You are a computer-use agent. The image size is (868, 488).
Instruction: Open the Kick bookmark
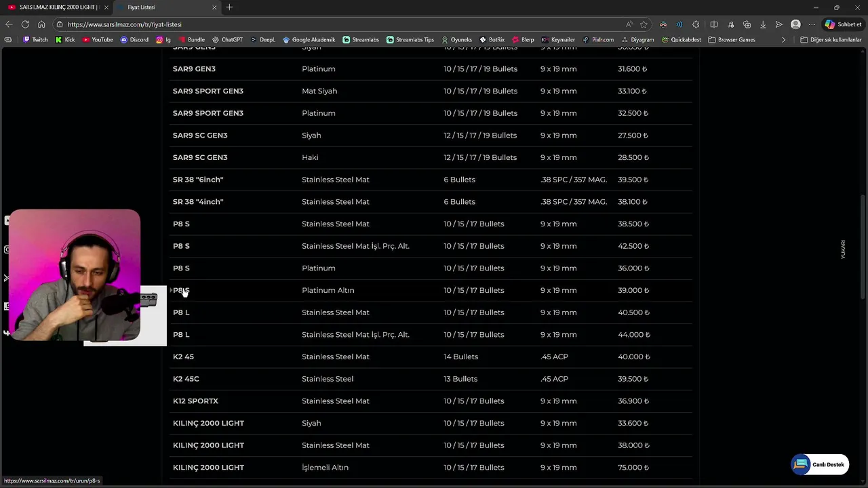coord(65,40)
